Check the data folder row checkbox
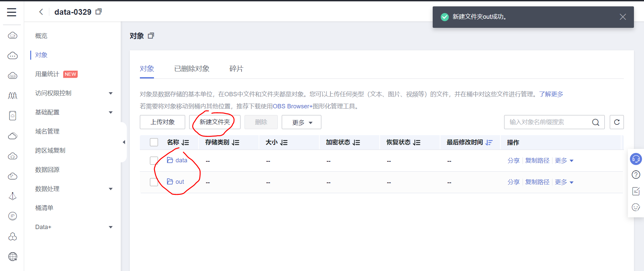644x271 pixels. pyautogui.click(x=154, y=161)
